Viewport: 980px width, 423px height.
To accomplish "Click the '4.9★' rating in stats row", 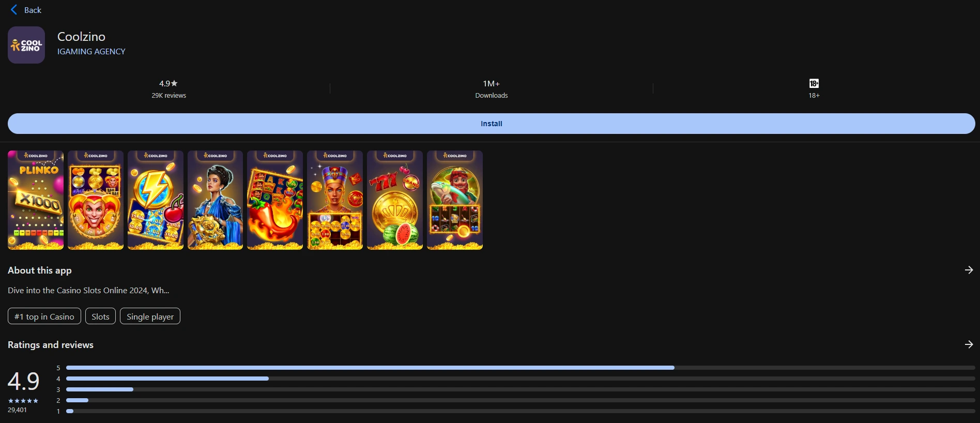I will click(169, 84).
